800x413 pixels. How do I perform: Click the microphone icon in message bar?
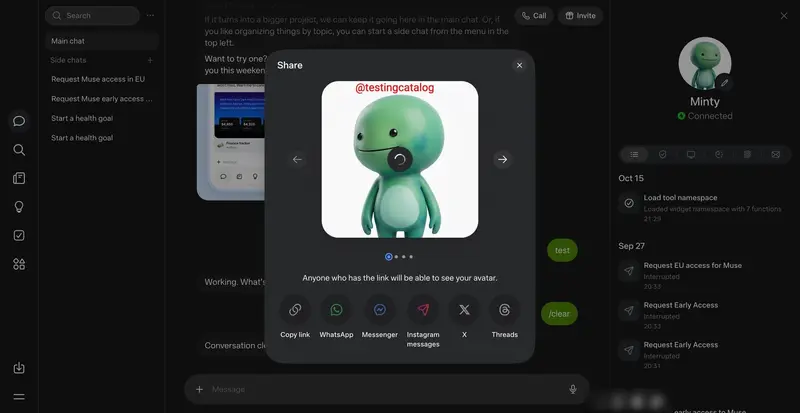coord(572,390)
